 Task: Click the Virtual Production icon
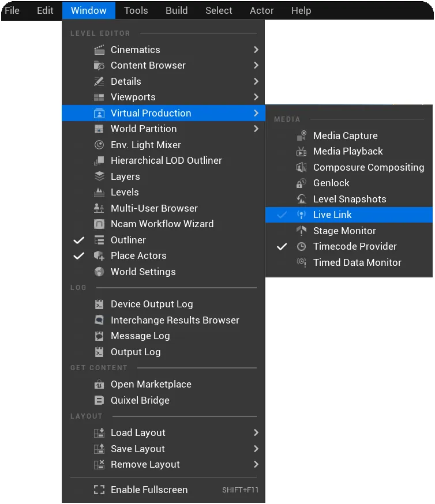coord(99,113)
